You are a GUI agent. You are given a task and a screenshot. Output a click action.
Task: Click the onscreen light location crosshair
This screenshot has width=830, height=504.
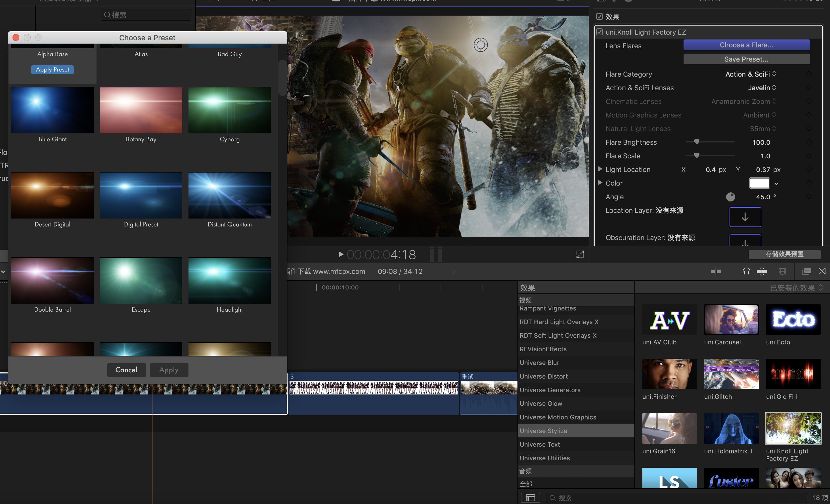[x=480, y=45]
